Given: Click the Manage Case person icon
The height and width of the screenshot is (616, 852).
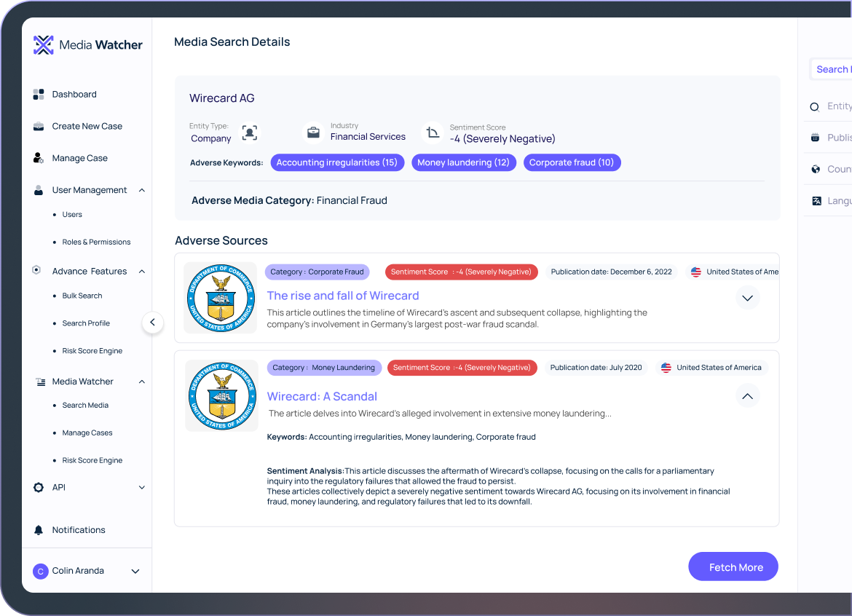Looking at the screenshot, I should [x=38, y=158].
